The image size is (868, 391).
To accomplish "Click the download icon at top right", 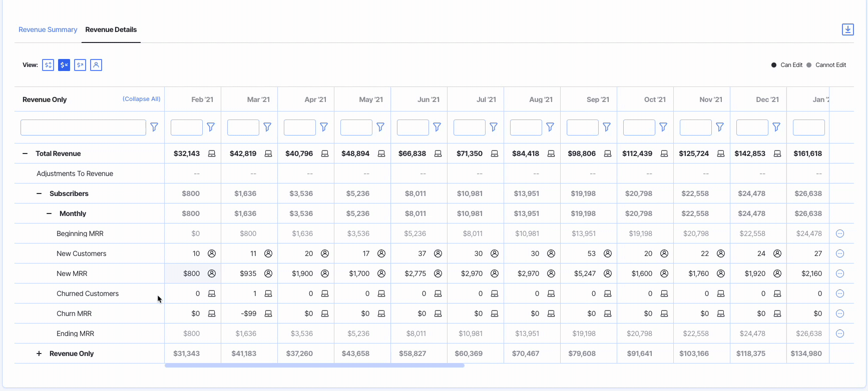I will point(847,29).
